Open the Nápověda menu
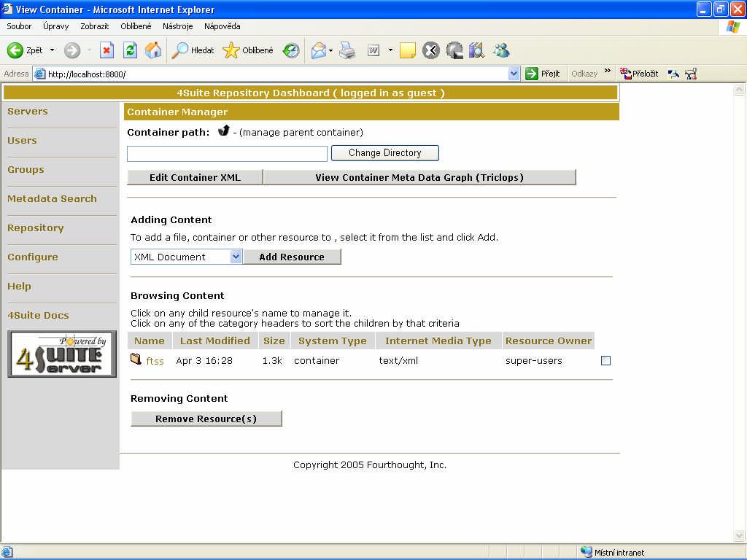This screenshot has width=747, height=560. click(222, 26)
